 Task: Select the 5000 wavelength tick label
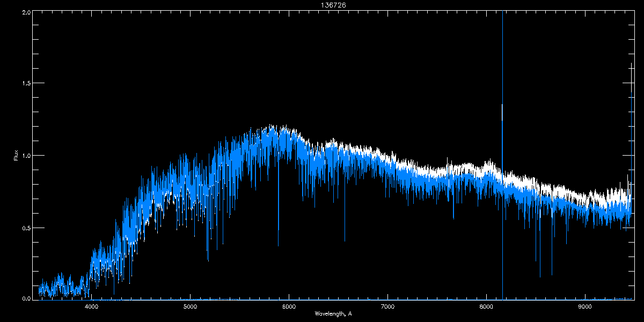pyautogui.click(x=191, y=307)
